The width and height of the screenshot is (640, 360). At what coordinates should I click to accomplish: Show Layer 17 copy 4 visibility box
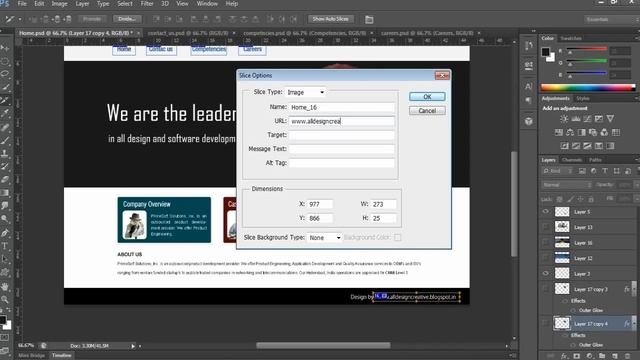click(x=545, y=323)
